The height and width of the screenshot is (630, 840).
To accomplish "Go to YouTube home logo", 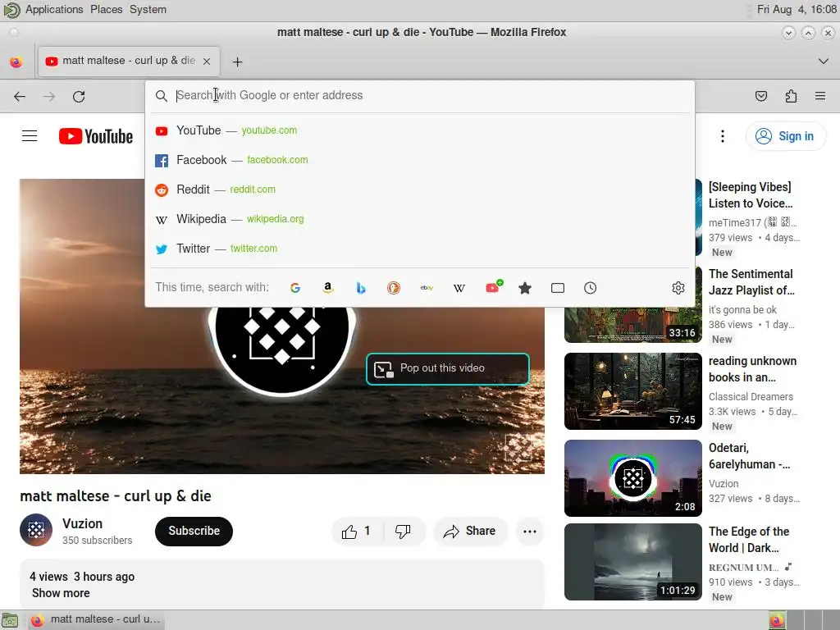I will tap(96, 136).
